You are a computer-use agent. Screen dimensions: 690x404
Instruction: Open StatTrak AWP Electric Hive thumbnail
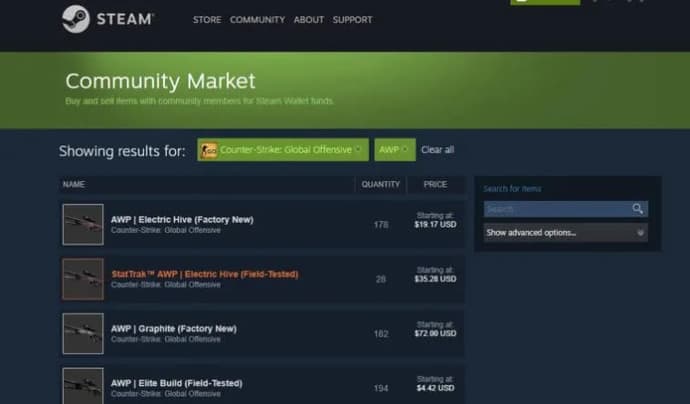[83, 279]
